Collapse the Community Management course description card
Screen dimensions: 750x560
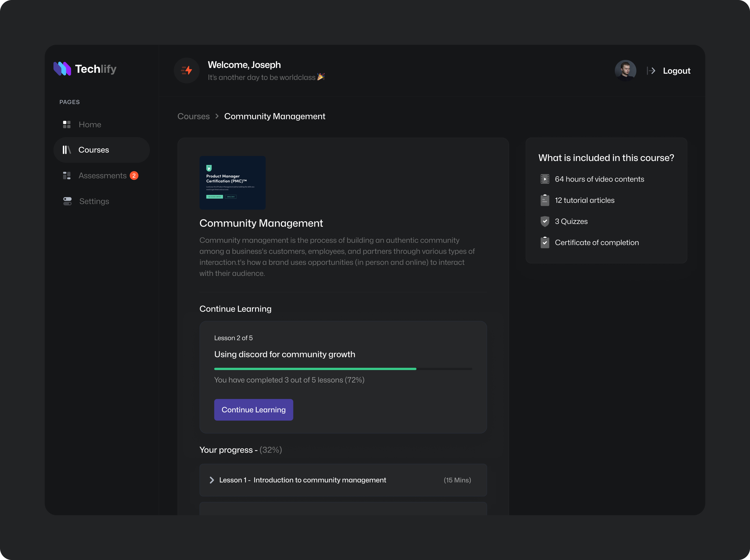click(261, 223)
